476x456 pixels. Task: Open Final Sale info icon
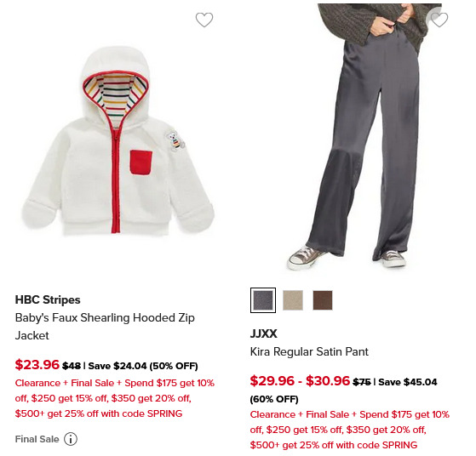pyautogui.click(x=71, y=439)
